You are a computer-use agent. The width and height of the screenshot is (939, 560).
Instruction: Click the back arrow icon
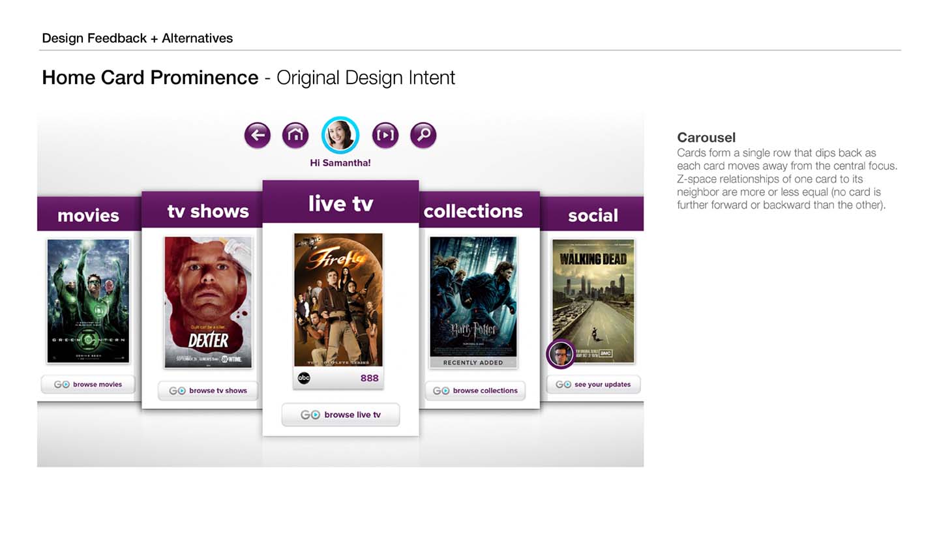click(258, 135)
